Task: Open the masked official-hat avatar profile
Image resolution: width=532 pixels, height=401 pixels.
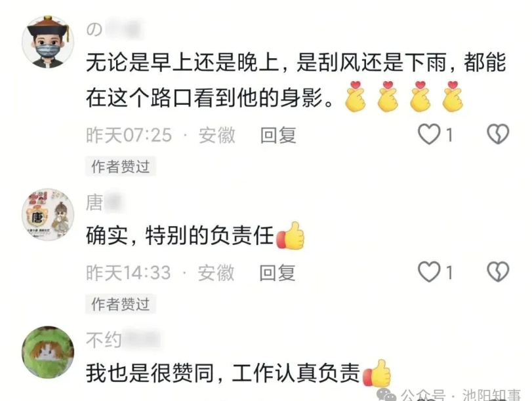Action: 48,42
